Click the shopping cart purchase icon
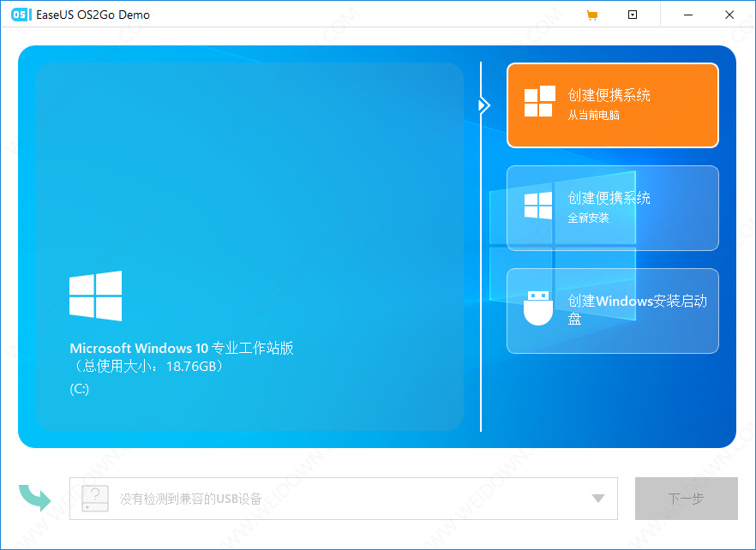 pos(592,15)
